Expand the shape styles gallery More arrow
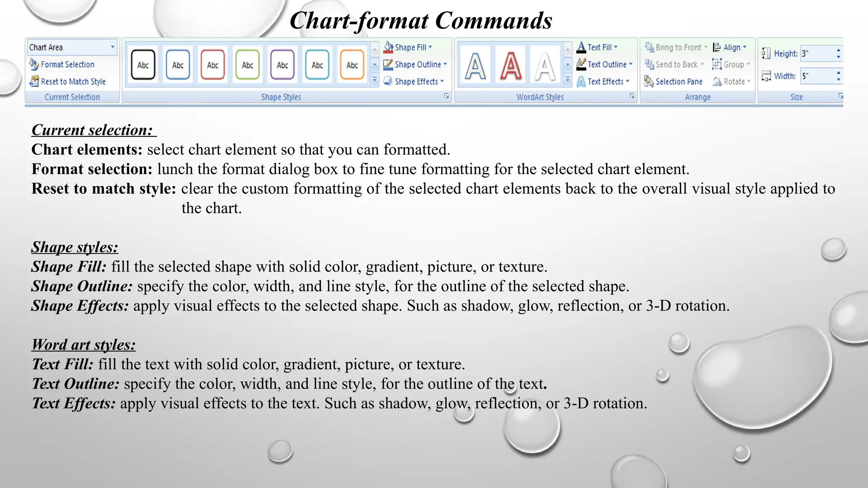Image resolution: width=868 pixels, height=488 pixels. pyautogui.click(x=375, y=80)
